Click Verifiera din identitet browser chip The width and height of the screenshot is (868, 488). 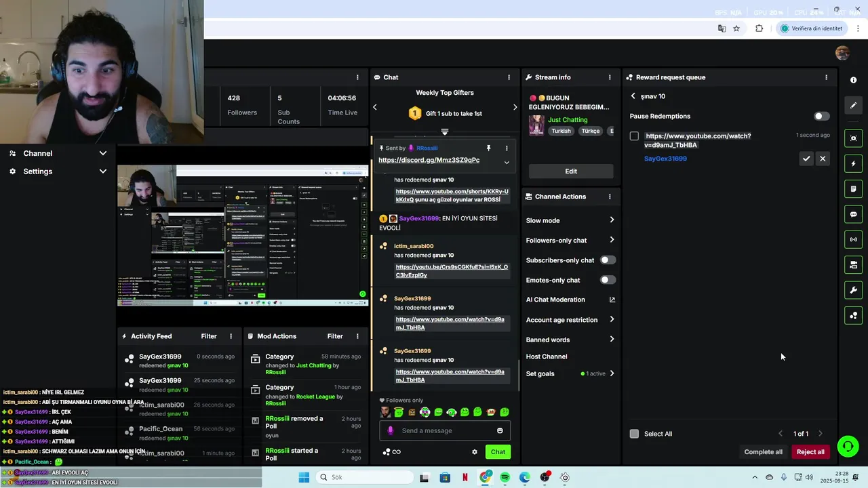(811, 28)
